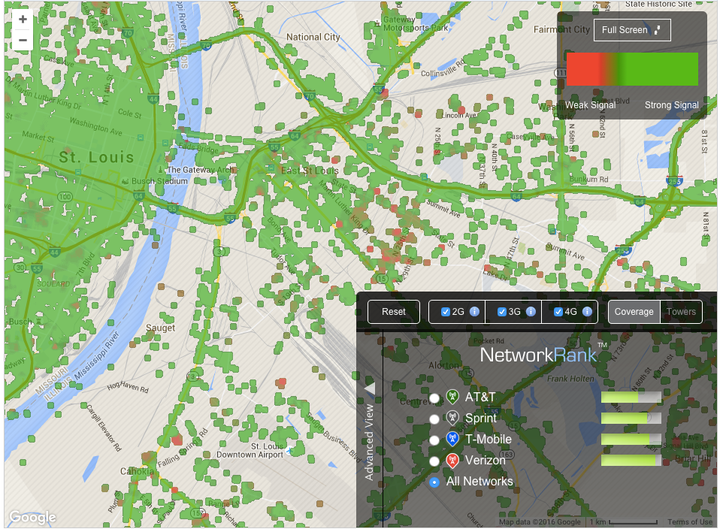The image size is (720, 529).
Task: Click the T-Mobile NetworkRank score bar
Action: [631, 439]
